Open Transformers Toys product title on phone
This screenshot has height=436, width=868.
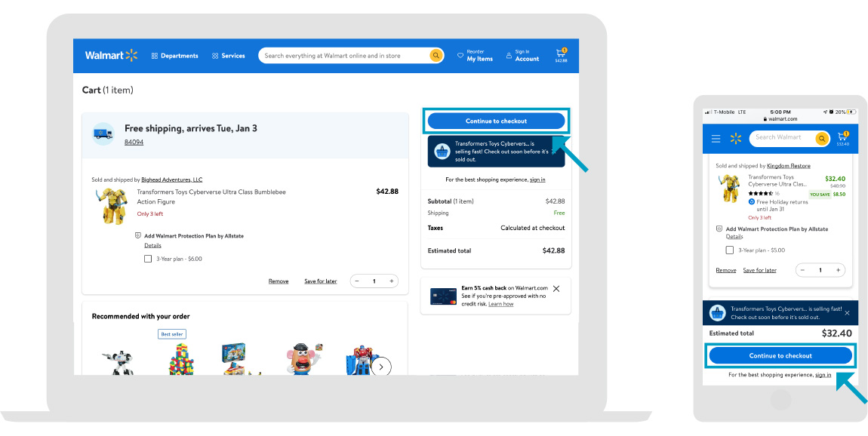[x=777, y=180]
